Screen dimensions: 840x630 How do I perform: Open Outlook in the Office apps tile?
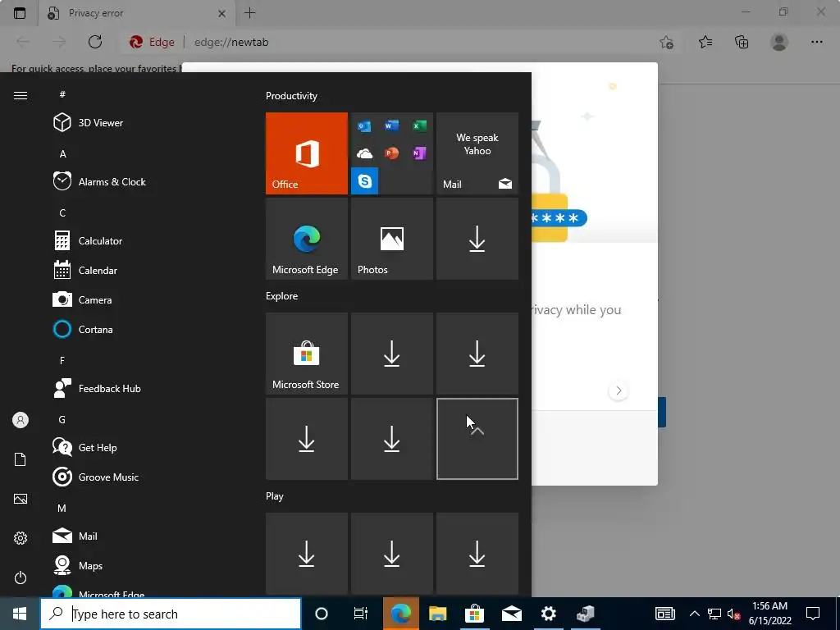[364, 126]
